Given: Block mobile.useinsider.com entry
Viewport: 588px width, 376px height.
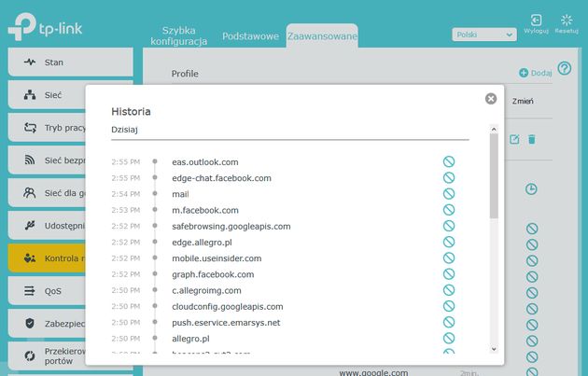Looking at the screenshot, I should tap(449, 258).
